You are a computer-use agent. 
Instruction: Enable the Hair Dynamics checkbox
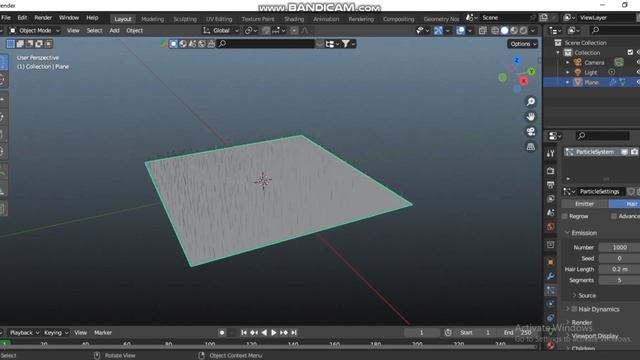point(574,309)
